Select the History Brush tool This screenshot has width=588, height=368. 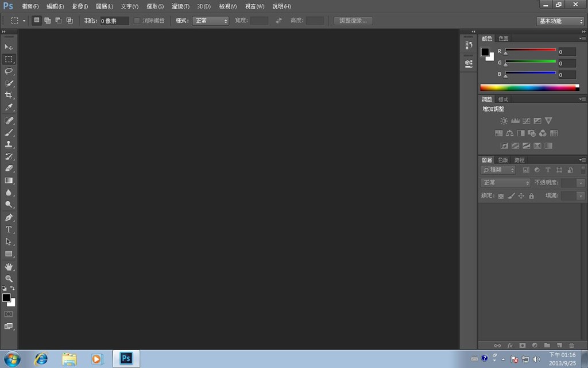(x=9, y=156)
